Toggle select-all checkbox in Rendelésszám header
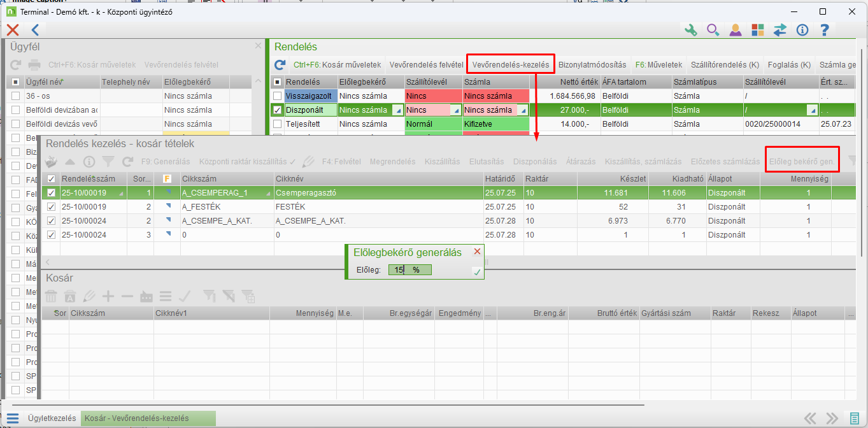The height and width of the screenshot is (428, 868). pos(52,179)
